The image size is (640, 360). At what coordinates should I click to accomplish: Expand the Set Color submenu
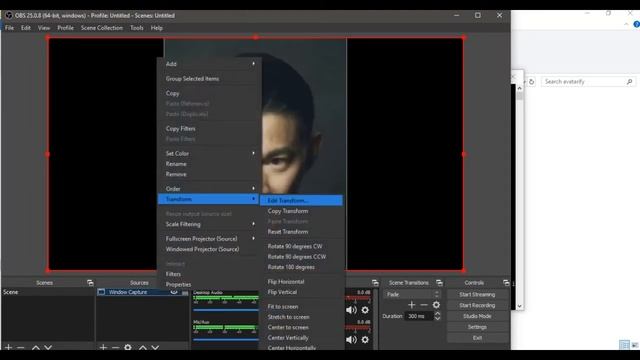point(209,153)
